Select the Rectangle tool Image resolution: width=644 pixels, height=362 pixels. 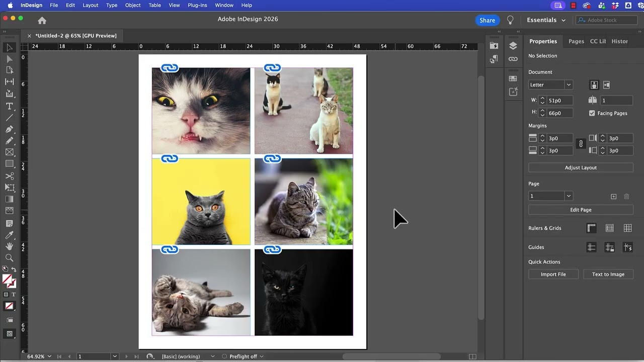[x=10, y=164]
